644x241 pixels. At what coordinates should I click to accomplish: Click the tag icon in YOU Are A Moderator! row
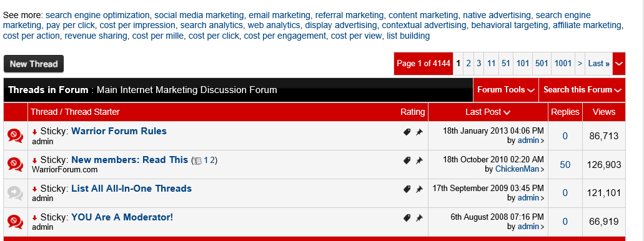[407, 218]
